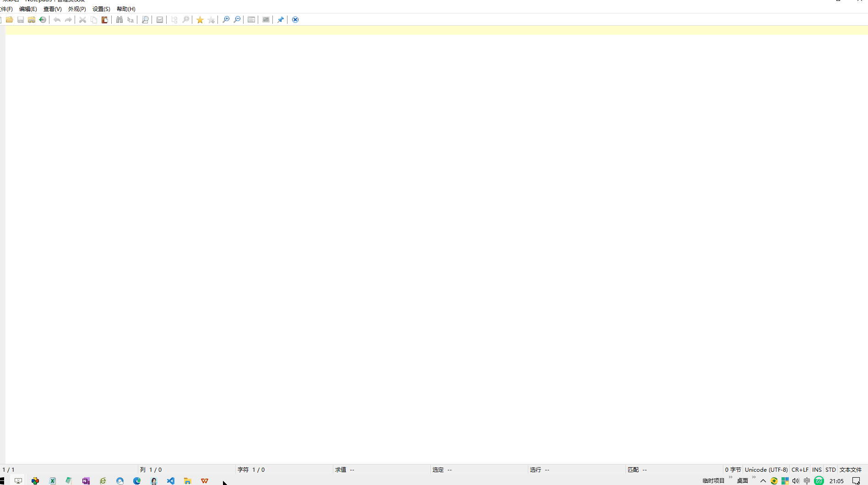
Task: Click the Cut scissors icon
Action: (83, 20)
